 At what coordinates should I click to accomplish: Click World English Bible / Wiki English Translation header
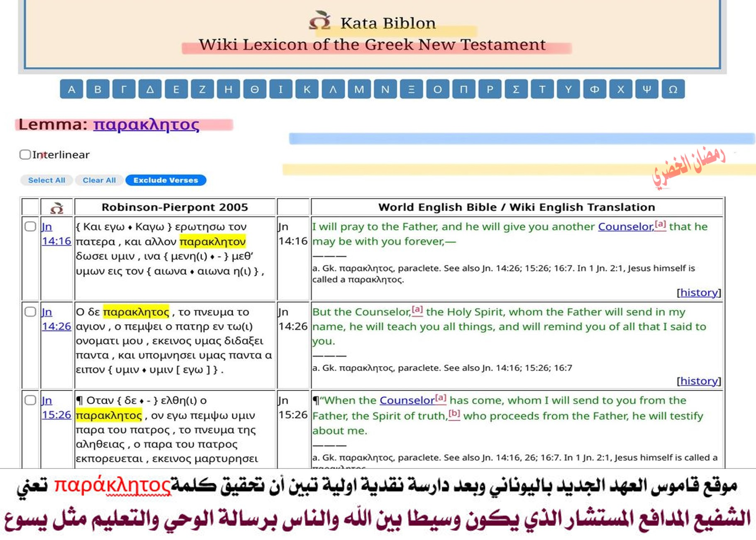(x=517, y=207)
